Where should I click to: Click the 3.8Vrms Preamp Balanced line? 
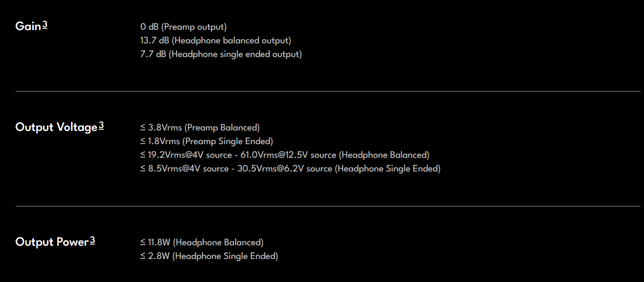pos(200,128)
